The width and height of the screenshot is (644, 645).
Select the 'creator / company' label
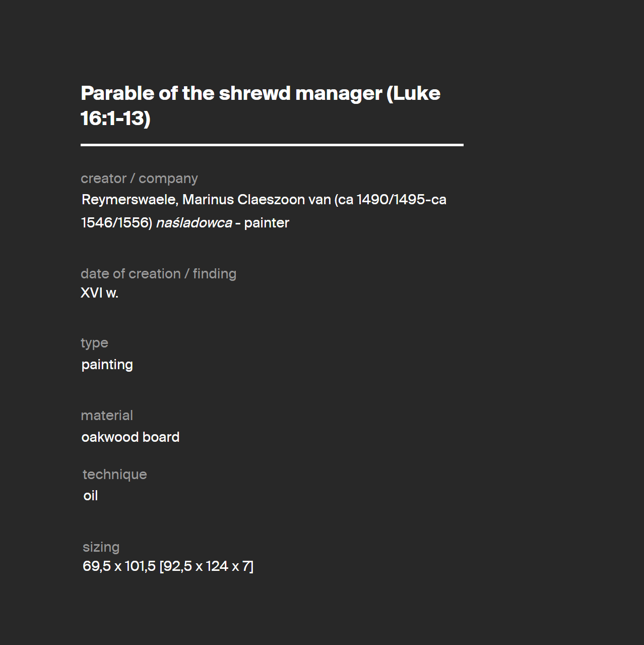(139, 179)
